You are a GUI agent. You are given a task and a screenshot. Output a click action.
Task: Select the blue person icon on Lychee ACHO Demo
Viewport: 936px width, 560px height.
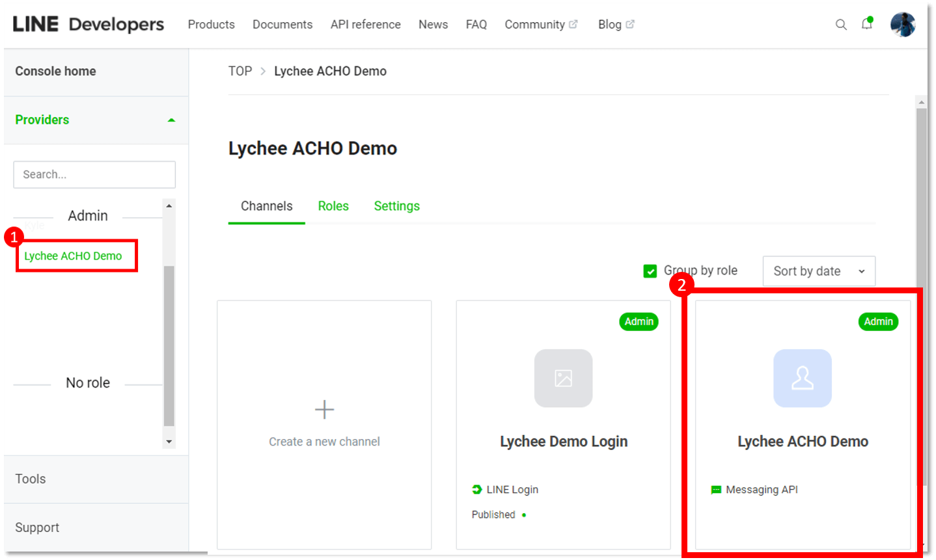(x=803, y=378)
